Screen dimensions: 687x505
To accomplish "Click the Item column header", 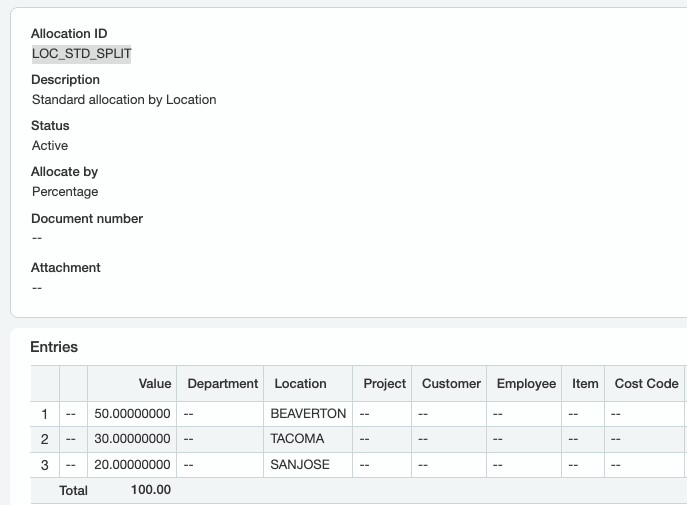I will (x=583, y=384).
